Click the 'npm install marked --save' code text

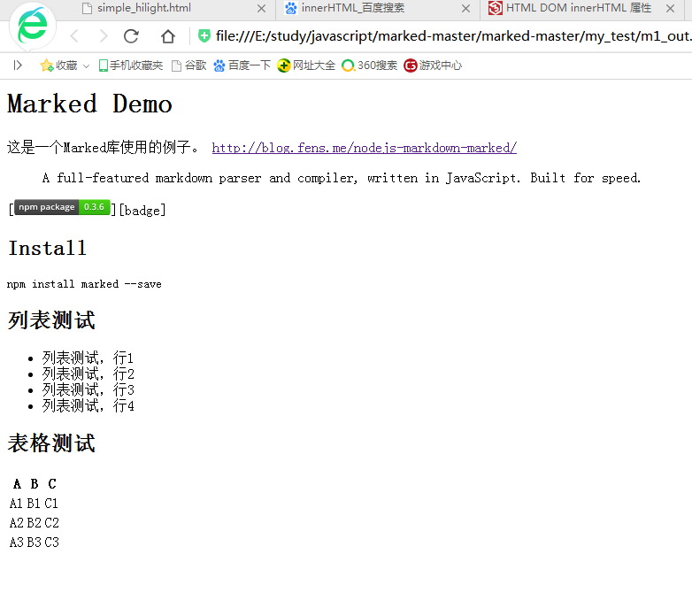coord(84,284)
